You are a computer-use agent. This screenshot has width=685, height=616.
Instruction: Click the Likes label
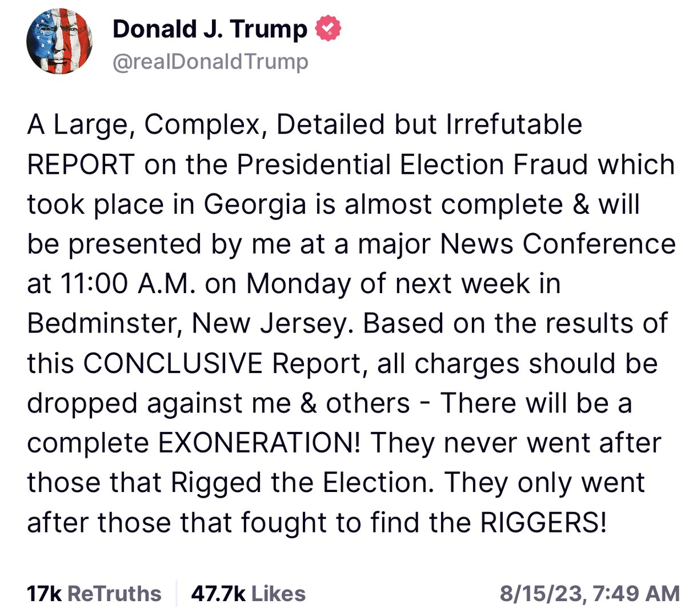tap(278, 593)
